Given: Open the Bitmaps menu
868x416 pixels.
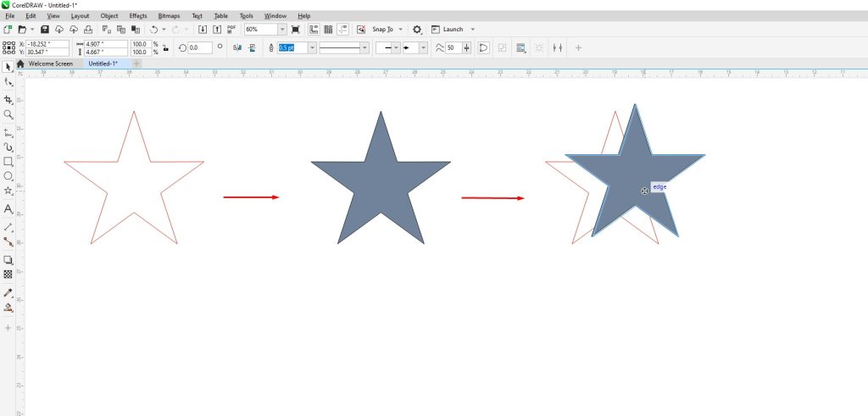Looking at the screenshot, I should pos(169,16).
